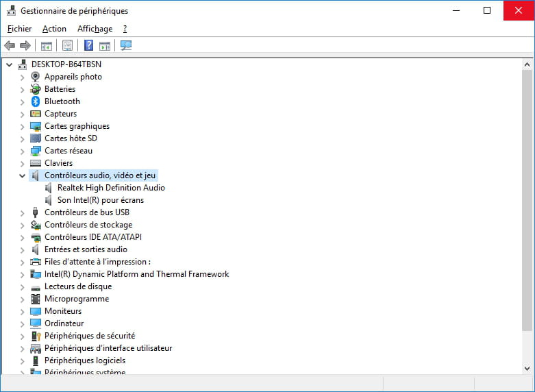This screenshot has height=392, width=535.
Task: Click the vertical scrollbar thumb
Action: point(527,200)
